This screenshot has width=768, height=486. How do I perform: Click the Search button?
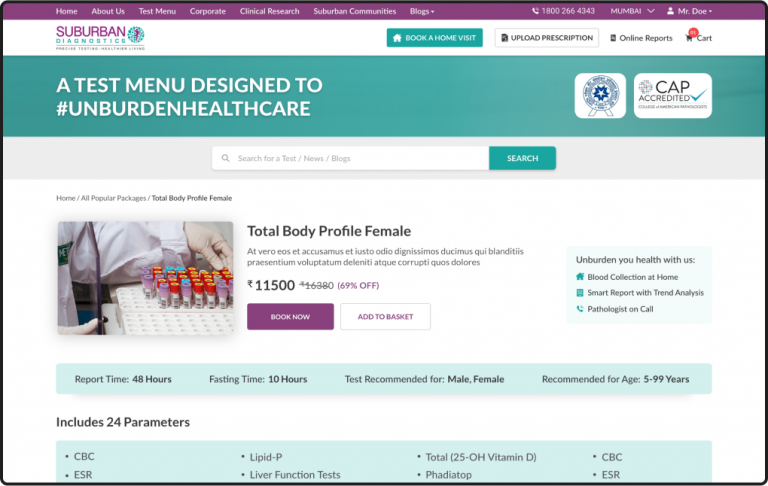[522, 158]
